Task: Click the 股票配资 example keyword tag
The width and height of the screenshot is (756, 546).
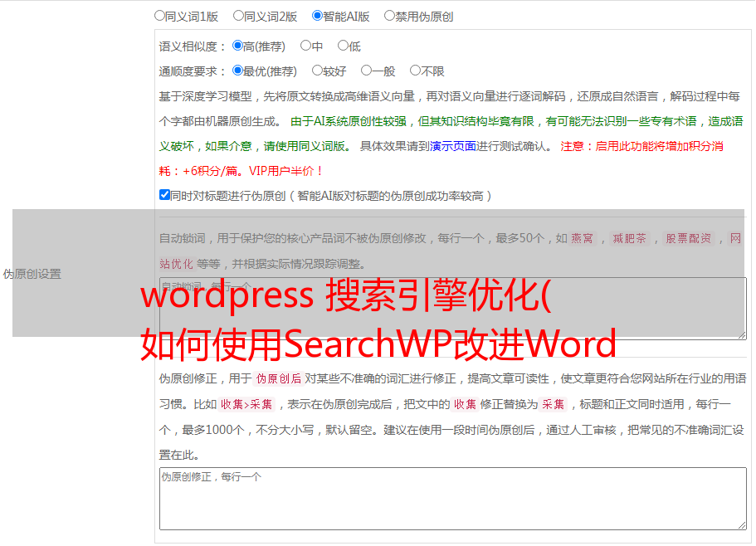Action: pos(689,238)
